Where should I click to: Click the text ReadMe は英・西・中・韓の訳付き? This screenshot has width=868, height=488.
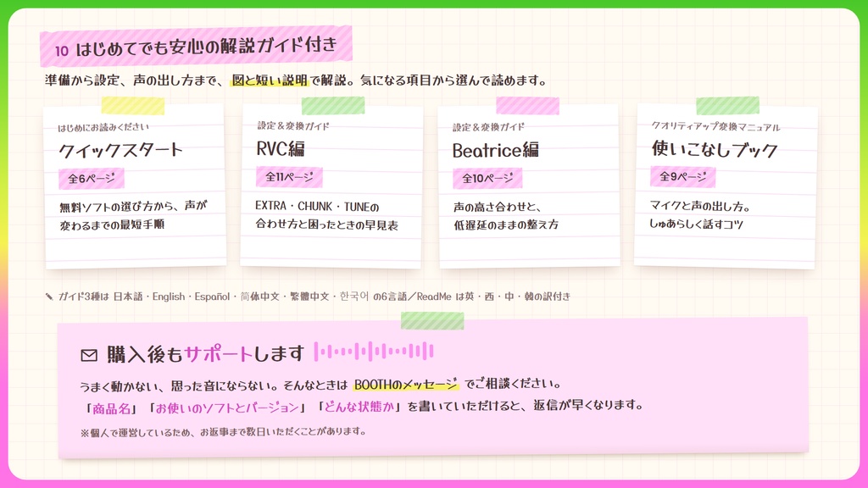pyautogui.click(x=493, y=297)
